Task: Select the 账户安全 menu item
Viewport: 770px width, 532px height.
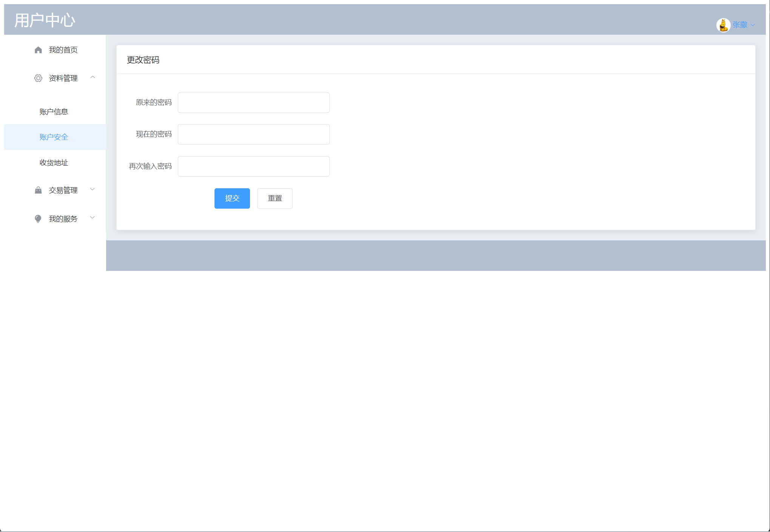Action: 54,137
